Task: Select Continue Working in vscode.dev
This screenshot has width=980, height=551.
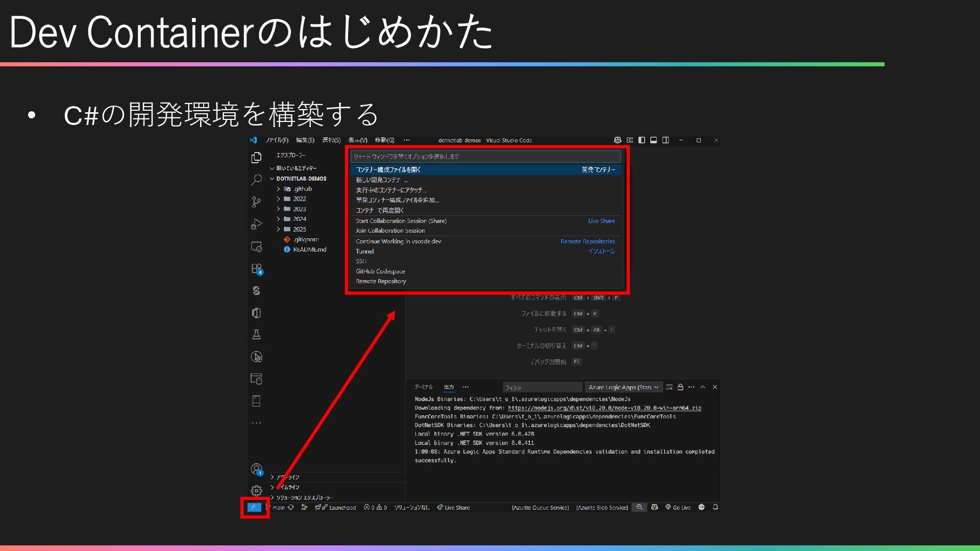Action: 486,241
